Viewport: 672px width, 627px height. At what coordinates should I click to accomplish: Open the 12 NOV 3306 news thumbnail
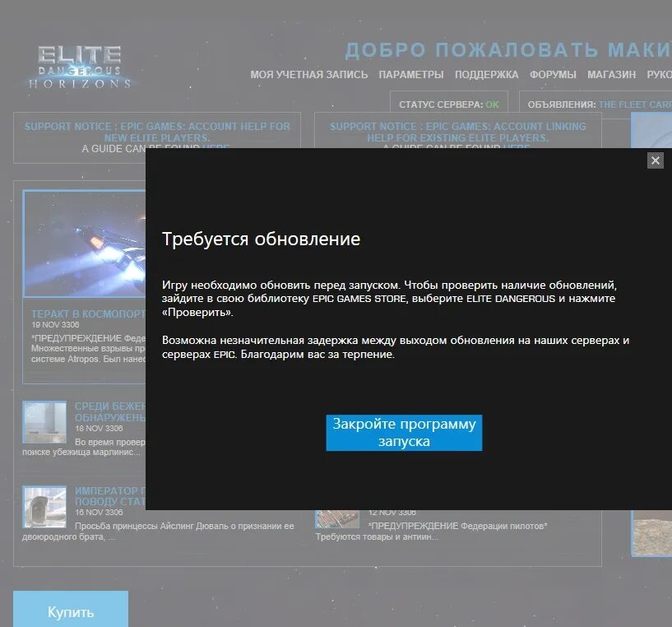tap(337, 519)
